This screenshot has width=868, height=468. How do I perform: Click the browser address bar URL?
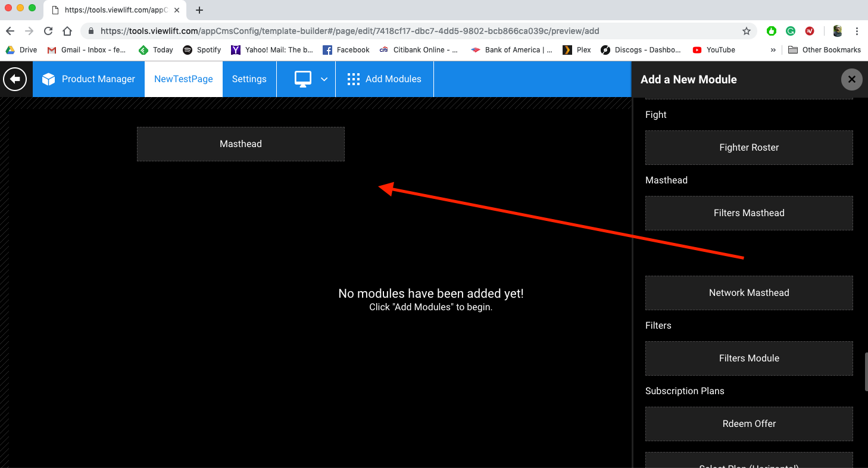tap(350, 31)
